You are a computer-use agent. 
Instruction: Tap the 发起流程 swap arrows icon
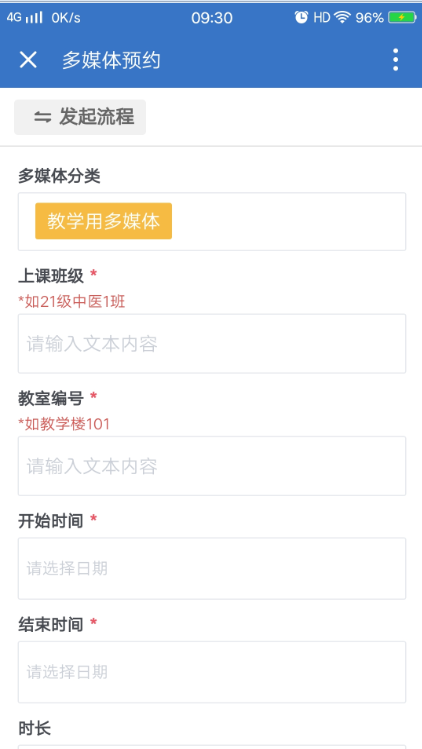pos(42,117)
